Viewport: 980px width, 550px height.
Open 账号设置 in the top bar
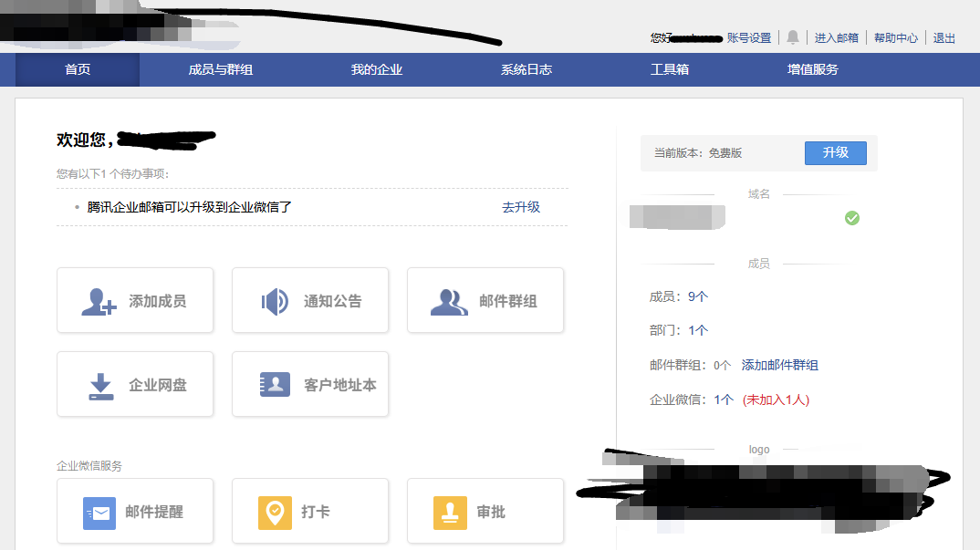pyautogui.click(x=749, y=38)
